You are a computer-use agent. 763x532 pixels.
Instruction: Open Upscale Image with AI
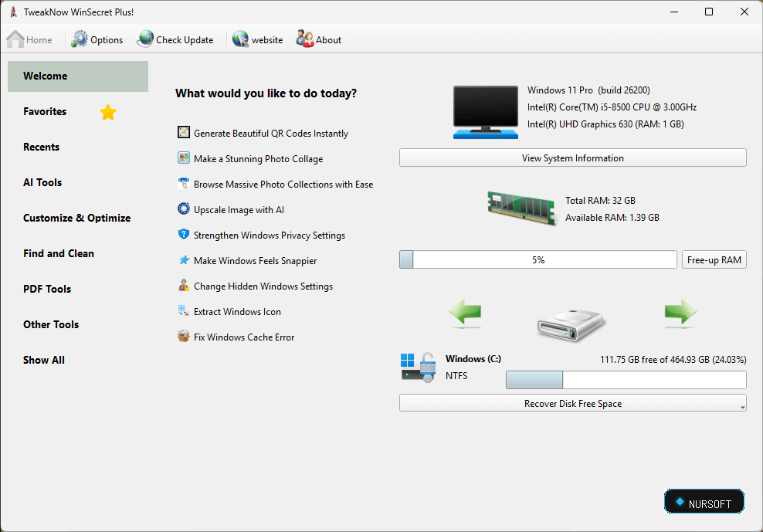(239, 210)
